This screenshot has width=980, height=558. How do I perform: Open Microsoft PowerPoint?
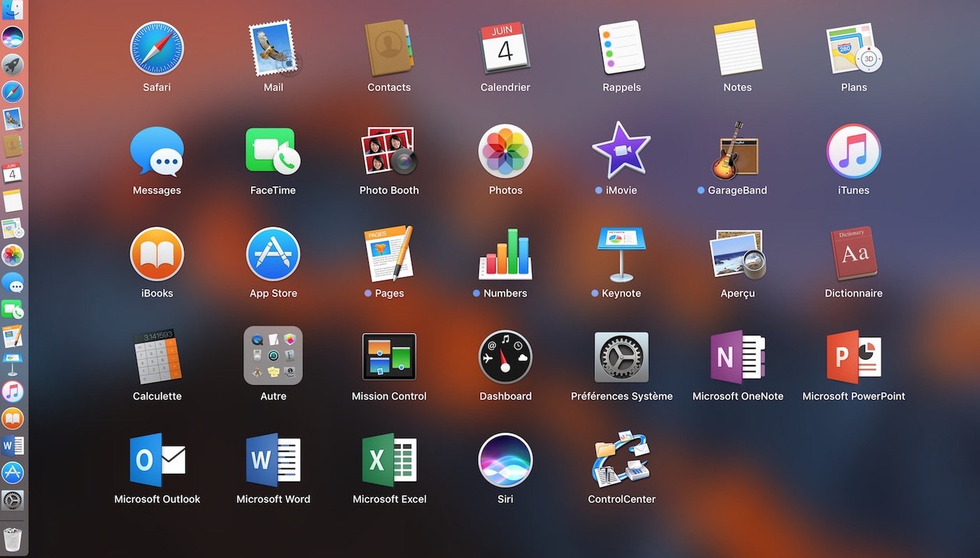pos(854,356)
